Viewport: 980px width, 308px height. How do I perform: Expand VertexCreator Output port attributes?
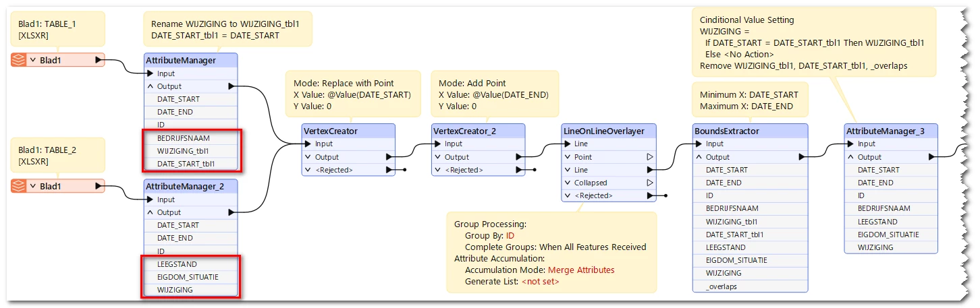(308, 157)
